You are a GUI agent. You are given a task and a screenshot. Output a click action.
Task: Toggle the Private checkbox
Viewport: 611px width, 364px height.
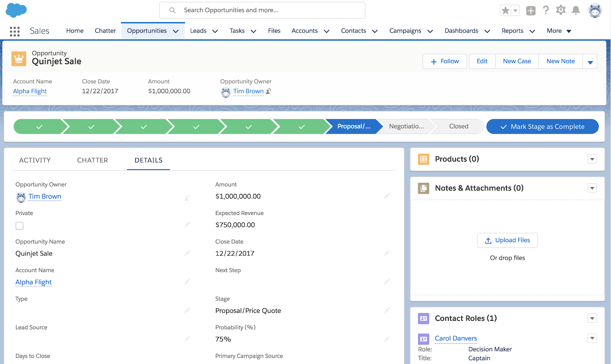(19, 226)
